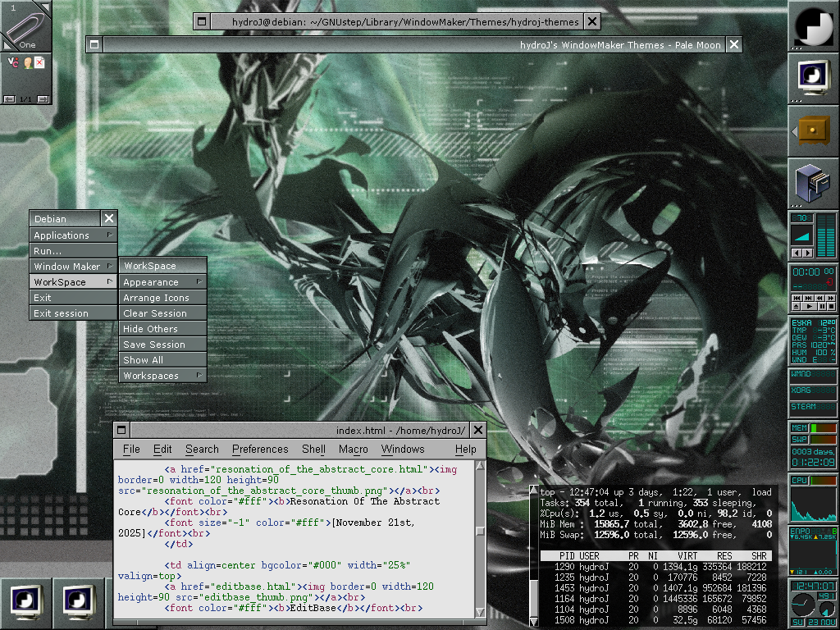Open the wooden drawer dock icon

tap(813, 130)
